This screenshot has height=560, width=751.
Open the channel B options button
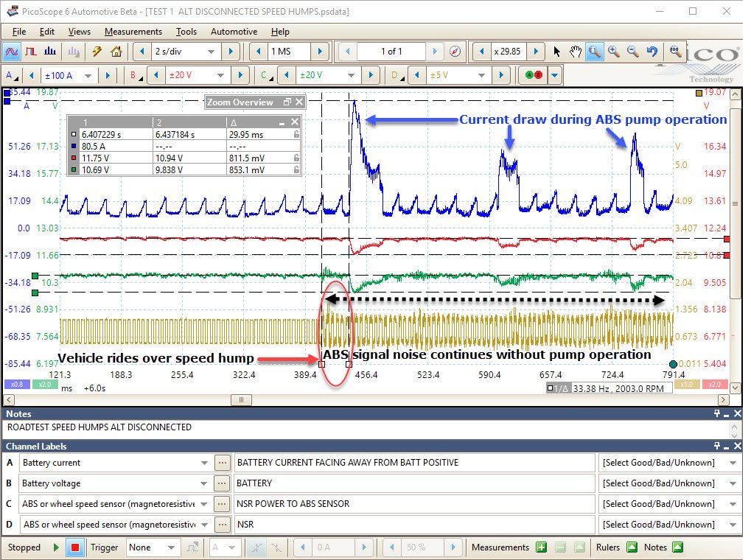pyautogui.click(x=136, y=75)
